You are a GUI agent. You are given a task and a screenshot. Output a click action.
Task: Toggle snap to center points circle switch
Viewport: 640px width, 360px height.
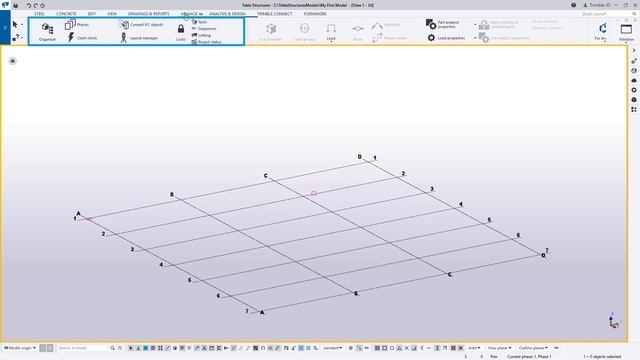click(x=392, y=348)
